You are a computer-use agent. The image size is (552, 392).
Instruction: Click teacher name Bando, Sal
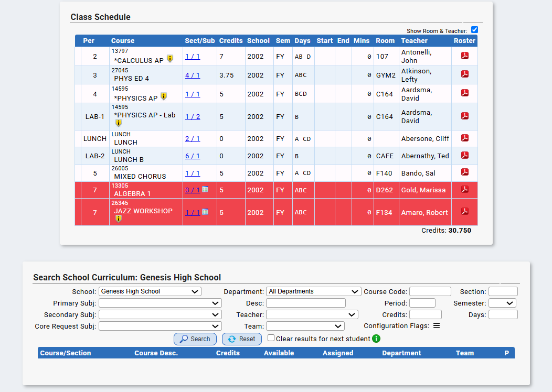pyautogui.click(x=418, y=173)
